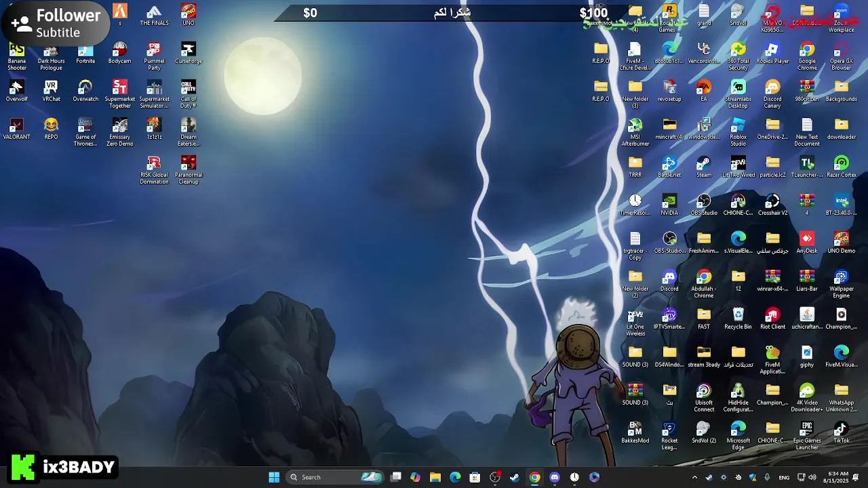Open 4K Video Downloader+ shortcut
868x488 pixels.
pyautogui.click(x=807, y=399)
